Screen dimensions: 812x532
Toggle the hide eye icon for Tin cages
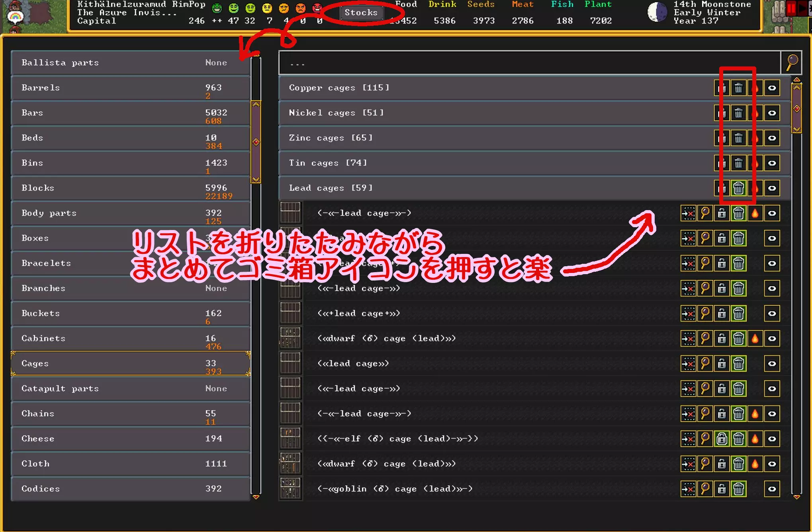pos(772,163)
